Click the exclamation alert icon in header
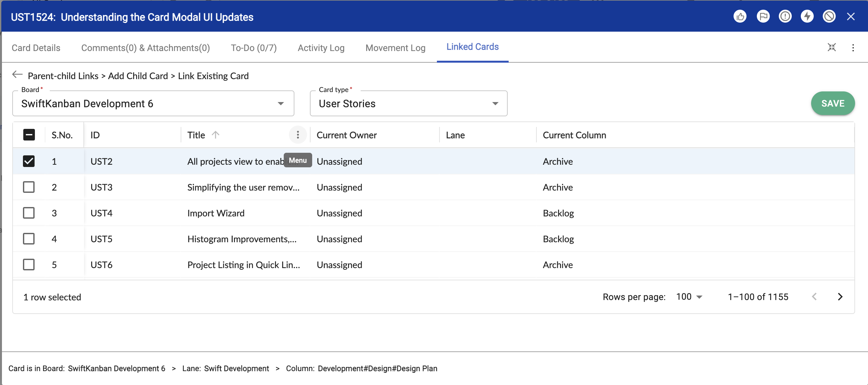The width and height of the screenshot is (868, 385). click(785, 16)
